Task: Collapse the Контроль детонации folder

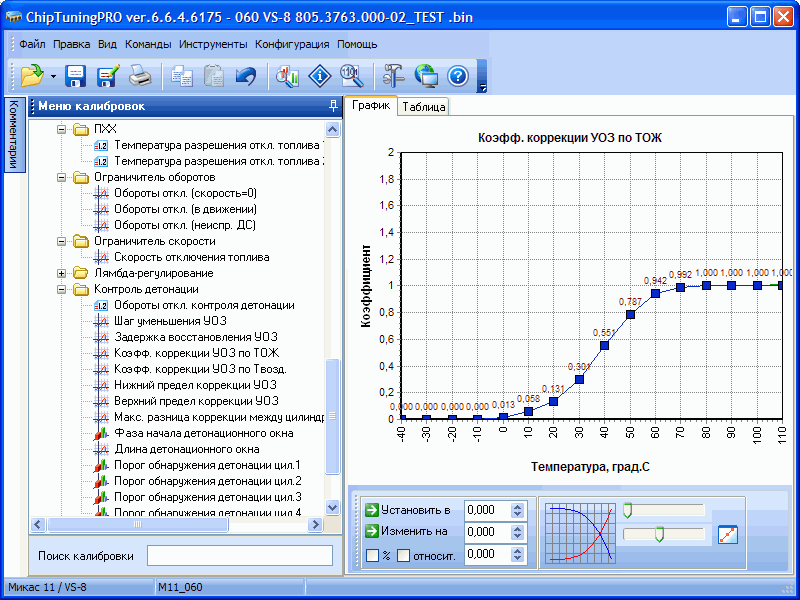Action: (x=62, y=289)
